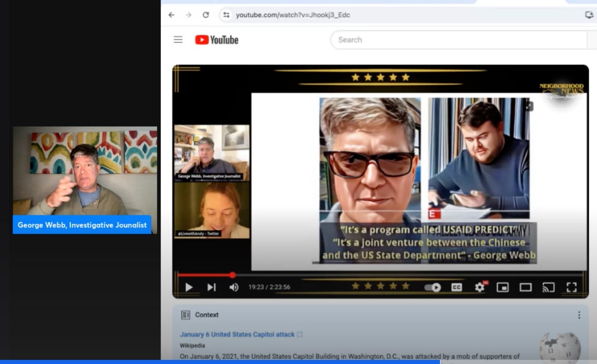Click the Context panel icon label
Image resolution: width=597 pixels, height=364 pixels.
click(200, 315)
